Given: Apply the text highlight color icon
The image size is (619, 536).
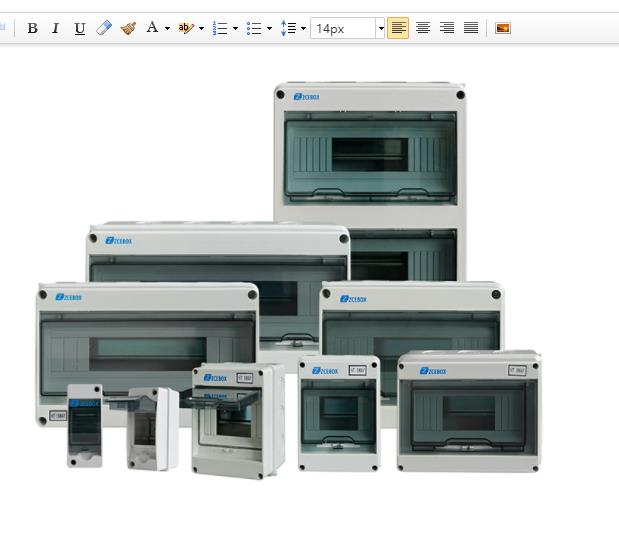Looking at the screenshot, I should click(x=185, y=28).
